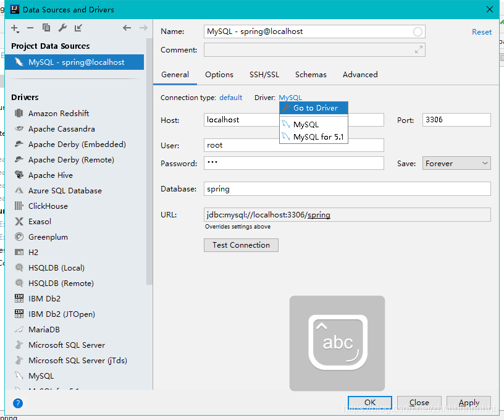
Task: Select MariaDB driver
Action: pyautogui.click(x=44, y=329)
